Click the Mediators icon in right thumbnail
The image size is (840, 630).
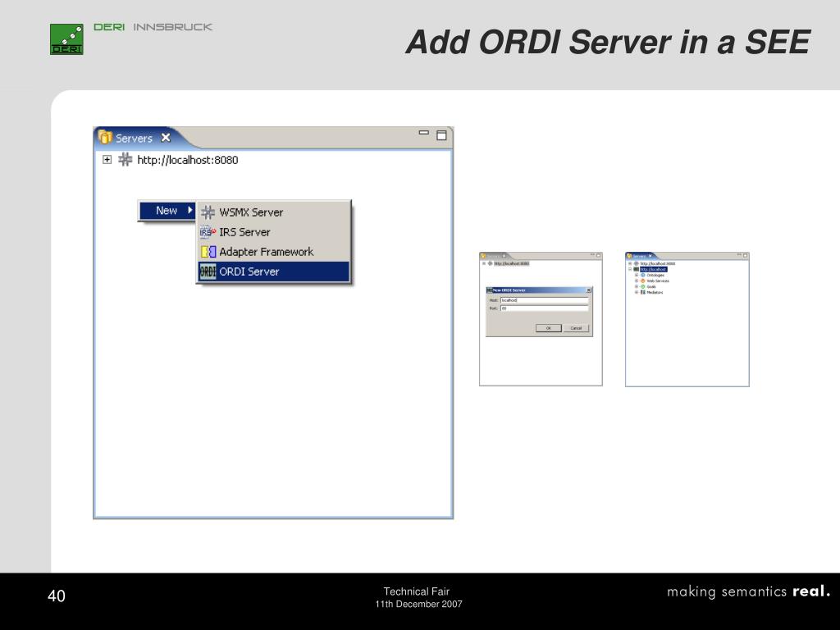pos(643,293)
